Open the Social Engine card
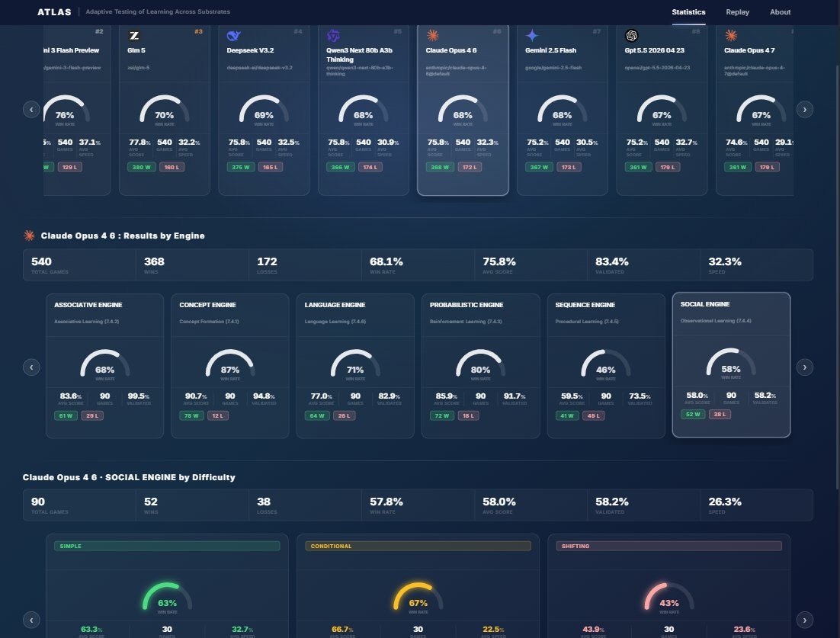840x638 pixels. click(731, 365)
